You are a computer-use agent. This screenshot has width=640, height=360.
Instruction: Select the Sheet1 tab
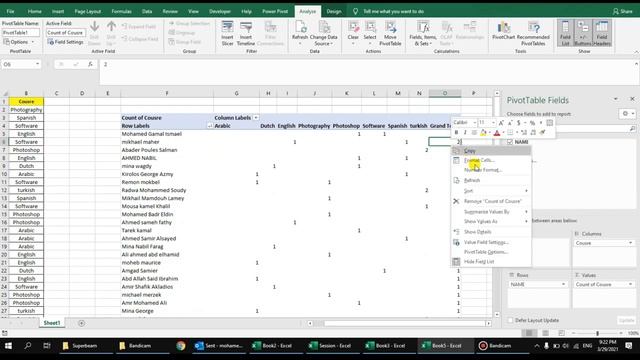pyautogui.click(x=52, y=323)
